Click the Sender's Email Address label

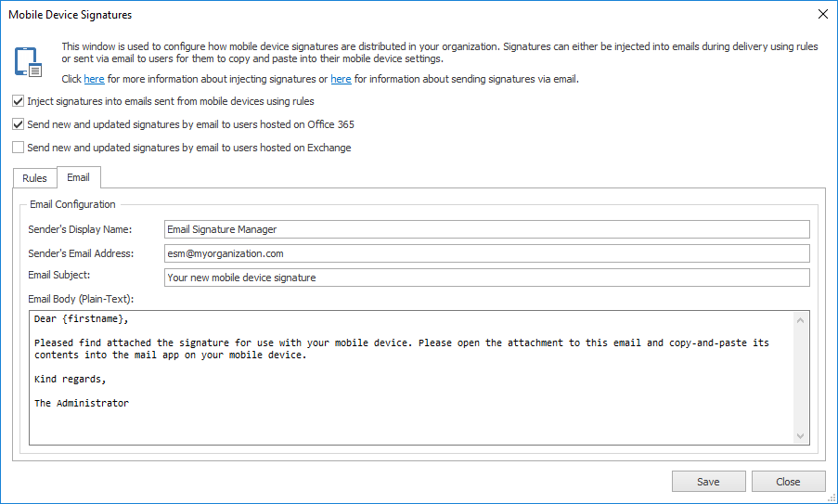(x=82, y=253)
